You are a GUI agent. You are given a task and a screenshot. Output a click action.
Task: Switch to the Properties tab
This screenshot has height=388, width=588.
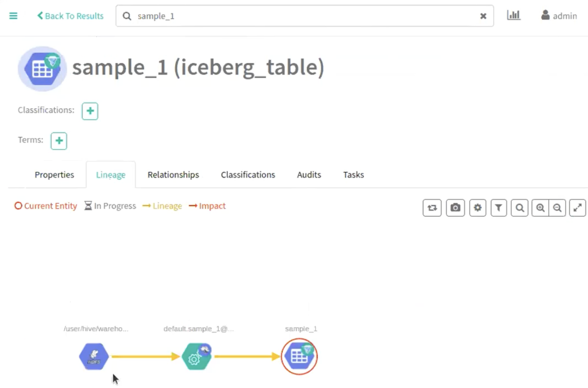click(x=54, y=175)
